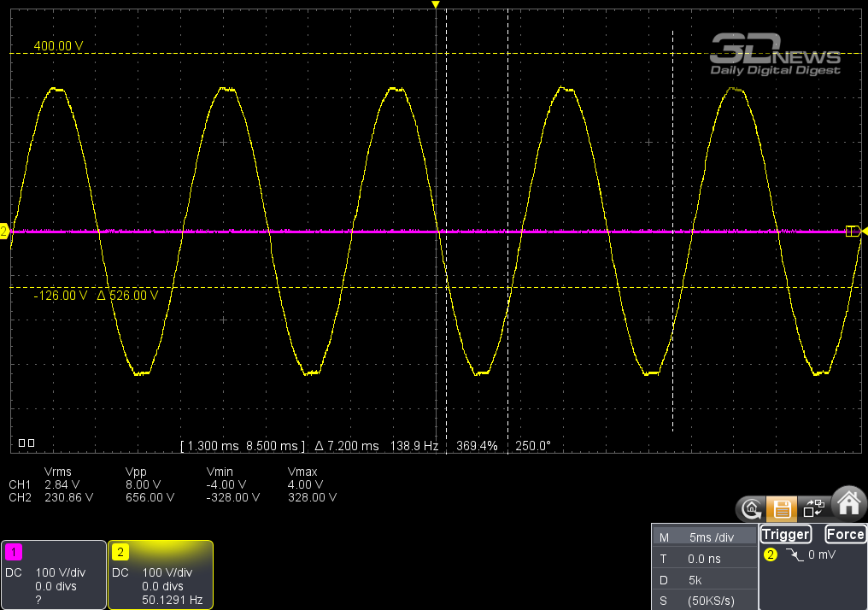Click the window switch arrows icon
Image resolution: width=868 pixels, height=610 pixels.
(x=813, y=509)
